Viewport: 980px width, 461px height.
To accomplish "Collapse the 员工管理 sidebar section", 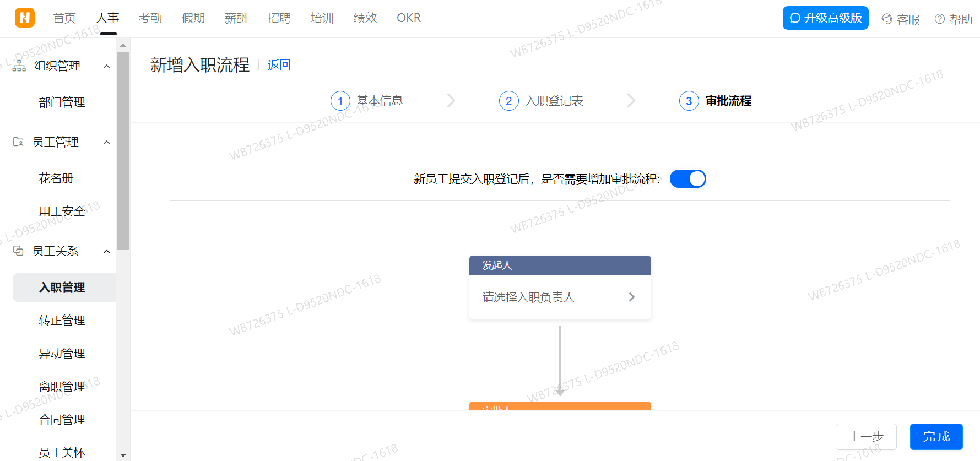I will pyautogui.click(x=107, y=142).
